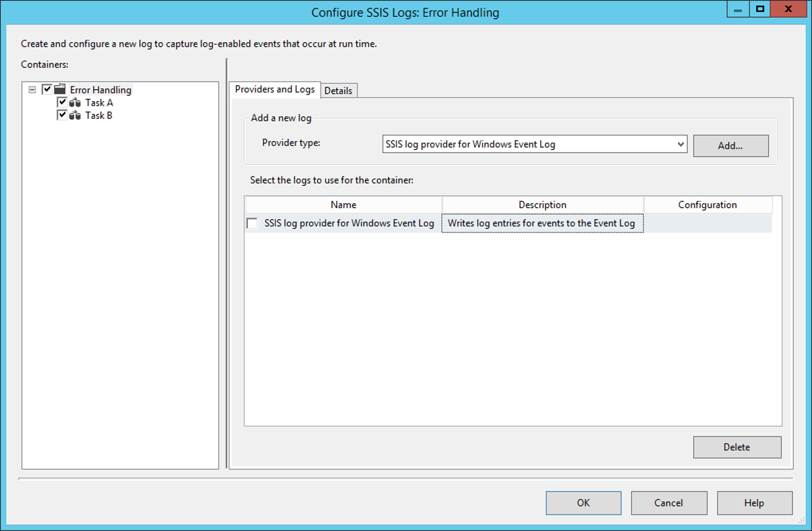Close the Configure SSIS Logs dialog
Image resolution: width=812 pixels, height=531 pixels.
click(789, 9)
